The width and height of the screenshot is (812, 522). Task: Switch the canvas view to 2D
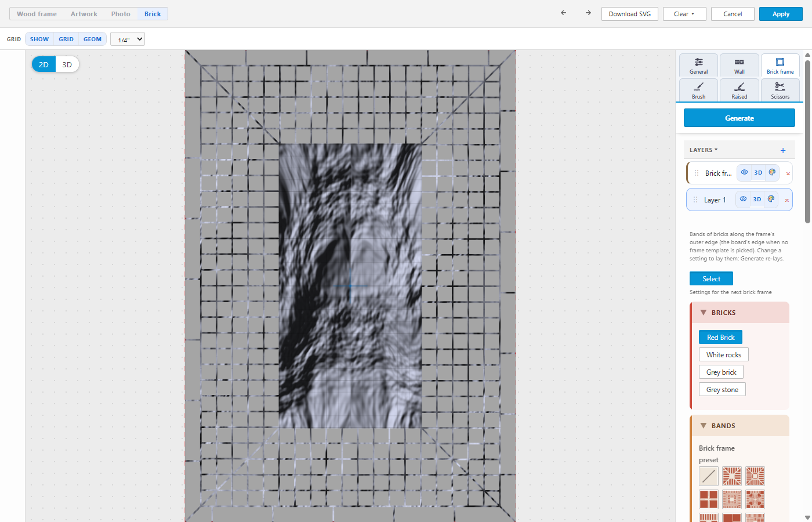coord(43,64)
